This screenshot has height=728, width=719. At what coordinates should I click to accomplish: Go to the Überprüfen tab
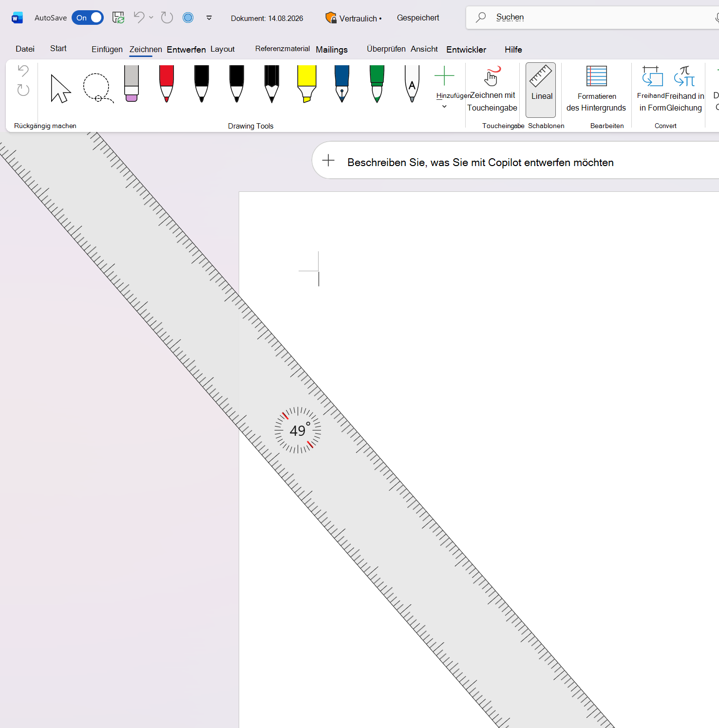pyautogui.click(x=386, y=49)
